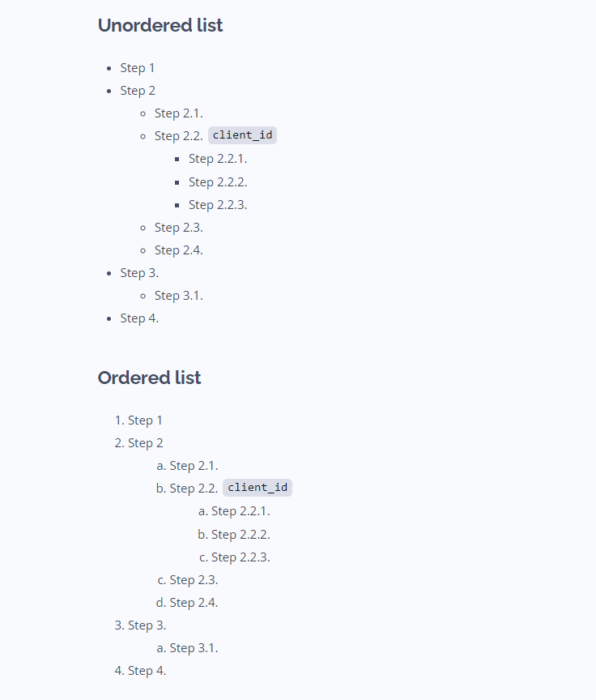Click numbered item 2. Step 2
The image size is (596, 700).
(138, 443)
